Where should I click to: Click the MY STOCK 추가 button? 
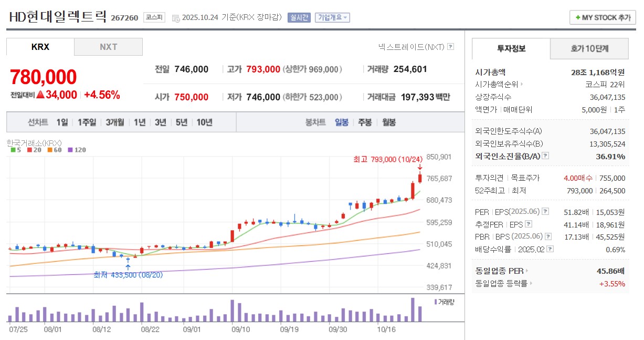(603, 17)
